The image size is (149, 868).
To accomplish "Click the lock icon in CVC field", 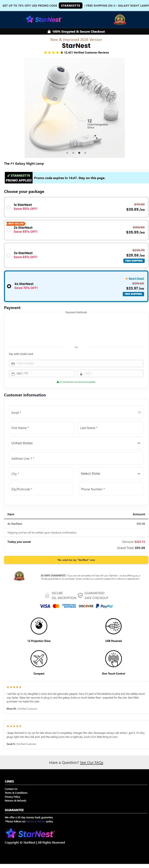I will pyautogui.click(x=81, y=374).
